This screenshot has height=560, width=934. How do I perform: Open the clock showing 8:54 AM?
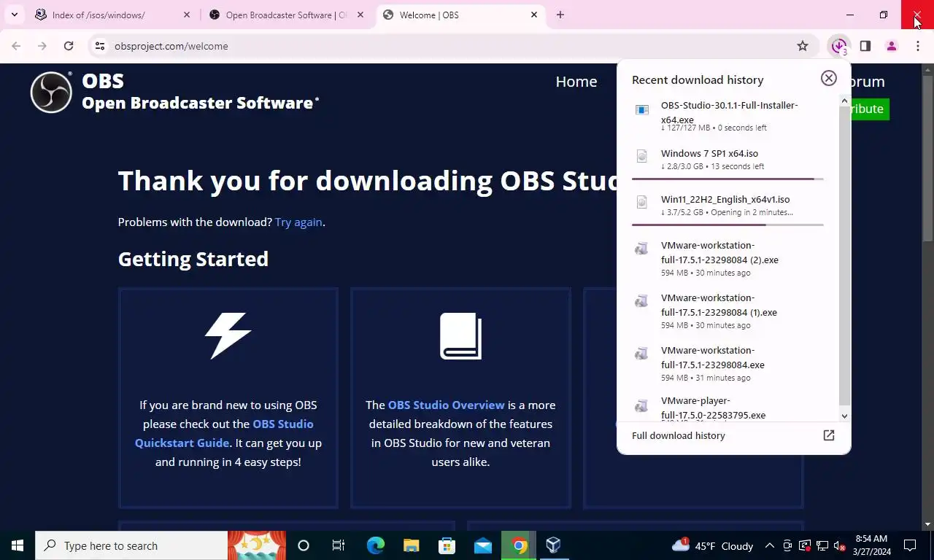[x=872, y=545]
